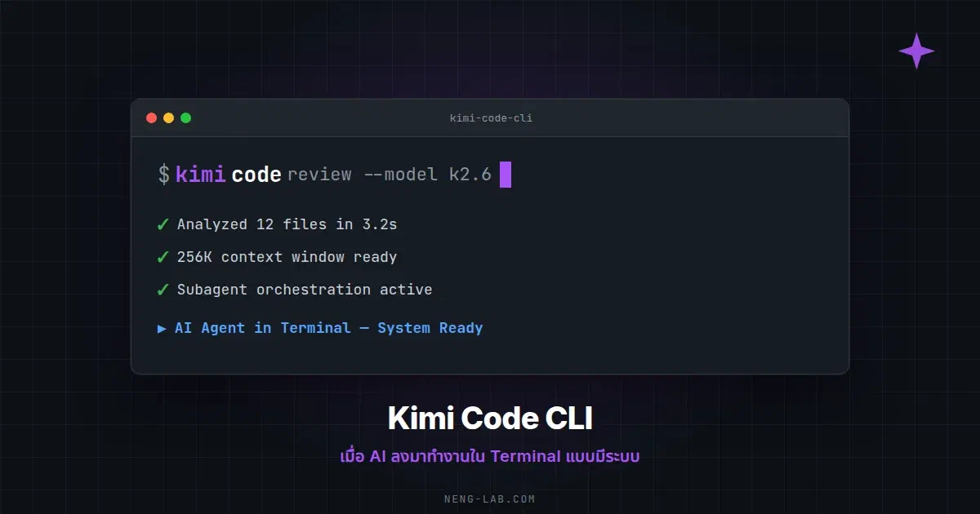Click the red close window dot

point(151,118)
